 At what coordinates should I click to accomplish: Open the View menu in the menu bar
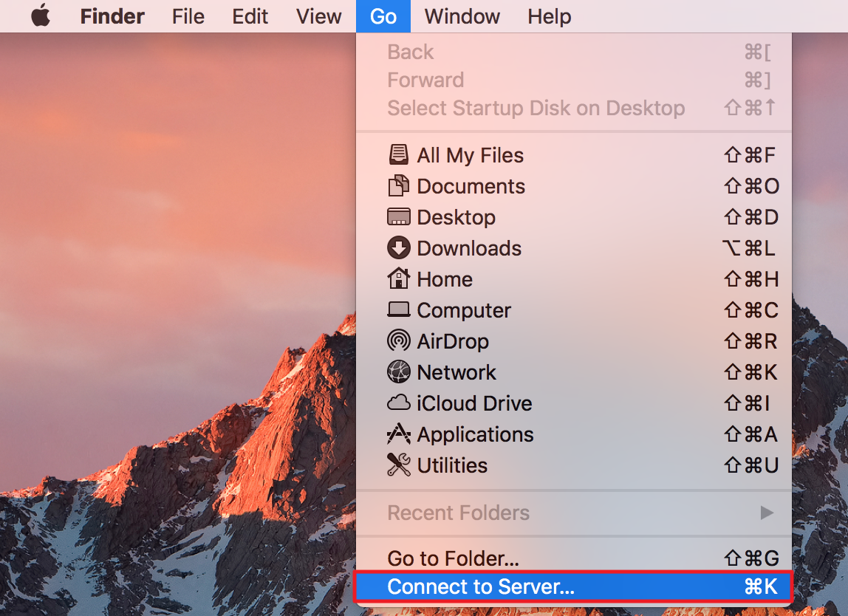click(318, 16)
